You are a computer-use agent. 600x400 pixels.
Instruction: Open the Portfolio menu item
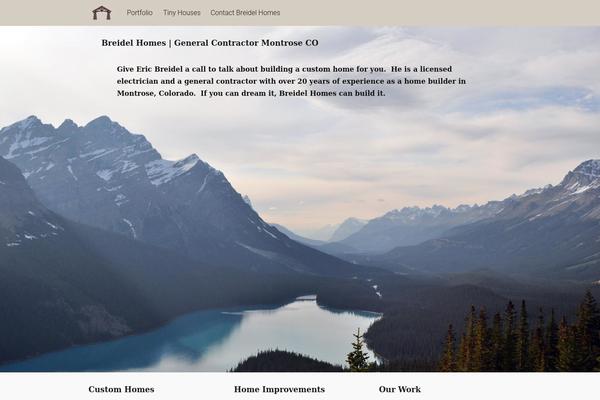pos(140,13)
